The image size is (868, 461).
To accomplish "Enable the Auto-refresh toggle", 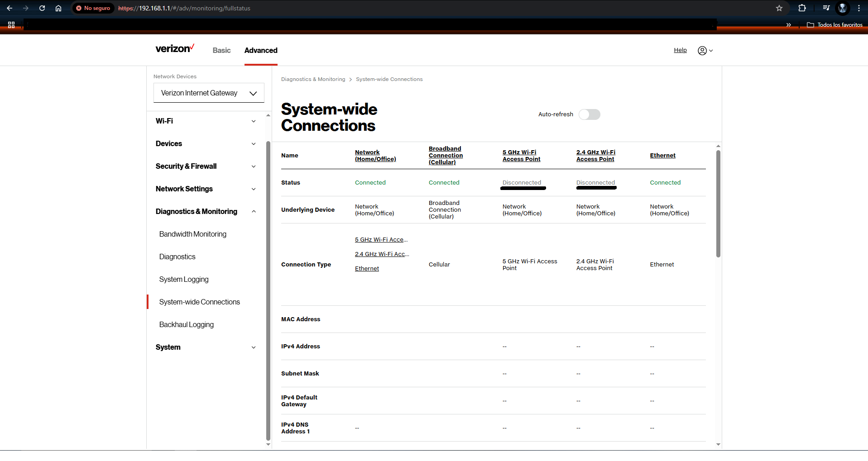I will (589, 114).
